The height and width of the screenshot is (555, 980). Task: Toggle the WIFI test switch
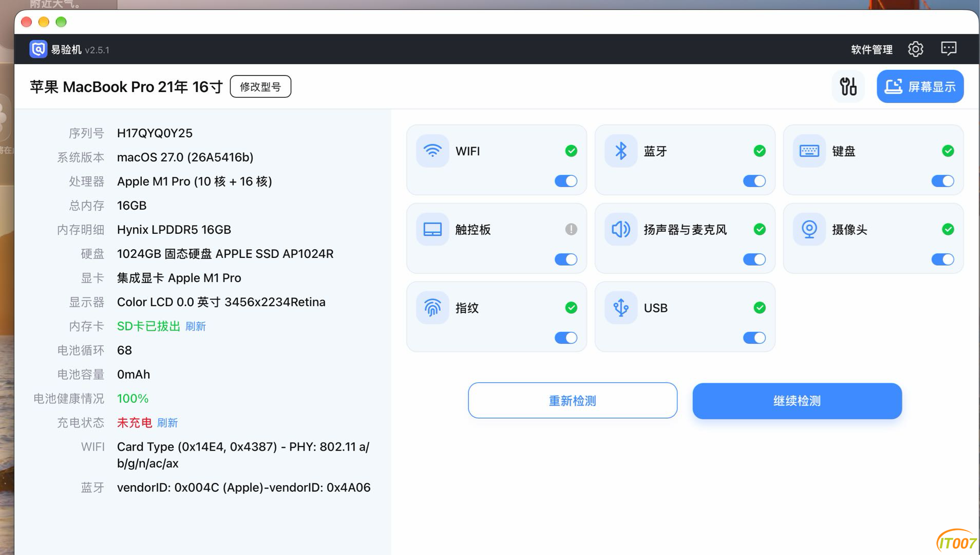click(566, 181)
